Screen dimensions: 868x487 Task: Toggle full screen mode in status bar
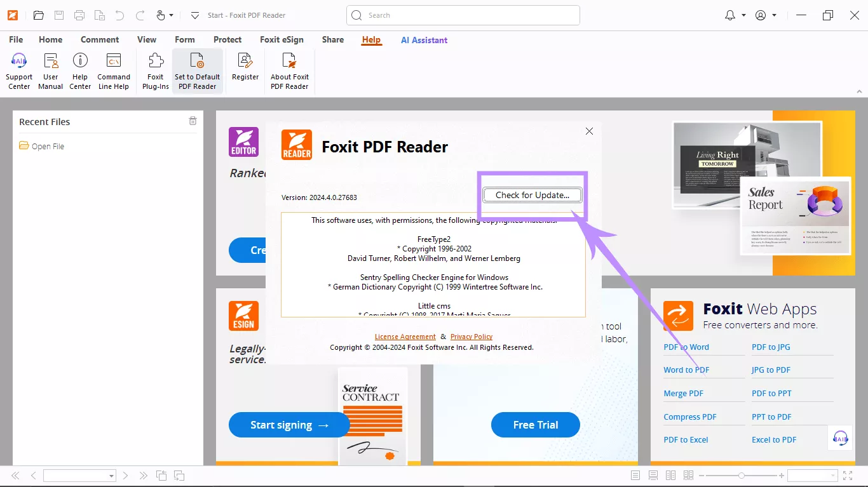[x=847, y=476]
